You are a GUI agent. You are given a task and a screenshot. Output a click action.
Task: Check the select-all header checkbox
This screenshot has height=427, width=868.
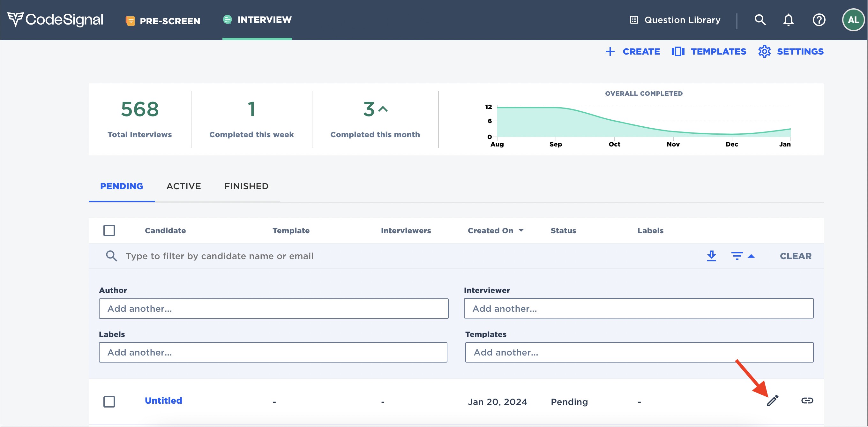pyautogui.click(x=109, y=230)
